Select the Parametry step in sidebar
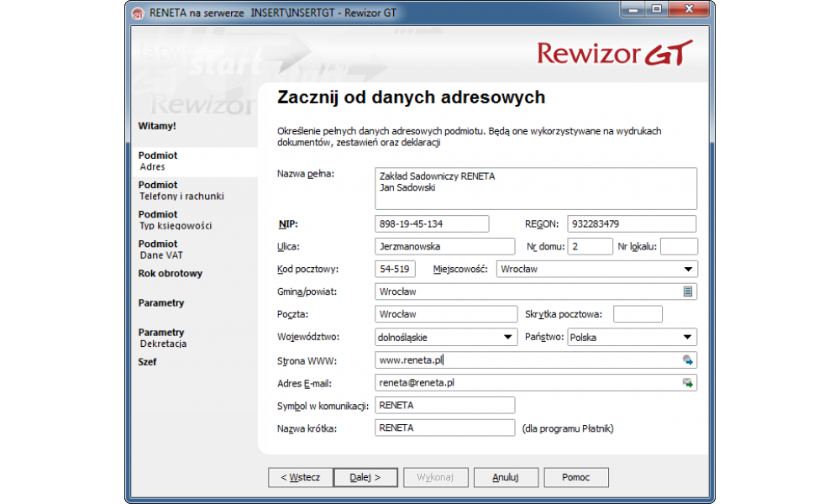The width and height of the screenshot is (840, 504). 161,302
